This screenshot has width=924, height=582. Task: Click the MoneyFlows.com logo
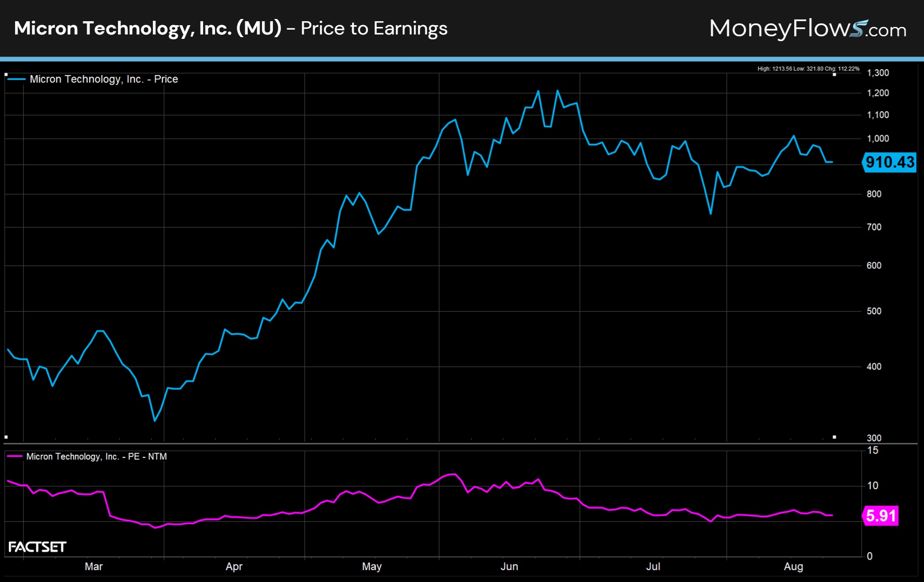(x=808, y=29)
